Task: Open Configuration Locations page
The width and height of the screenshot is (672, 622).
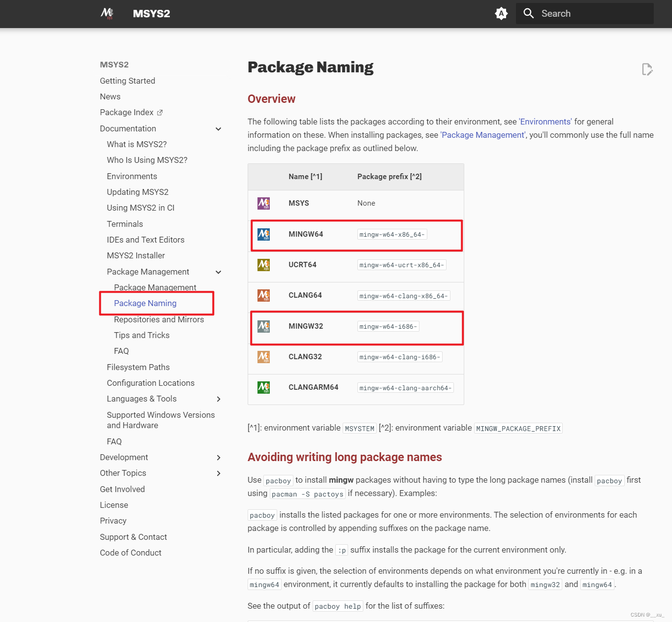Action: [x=151, y=383]
